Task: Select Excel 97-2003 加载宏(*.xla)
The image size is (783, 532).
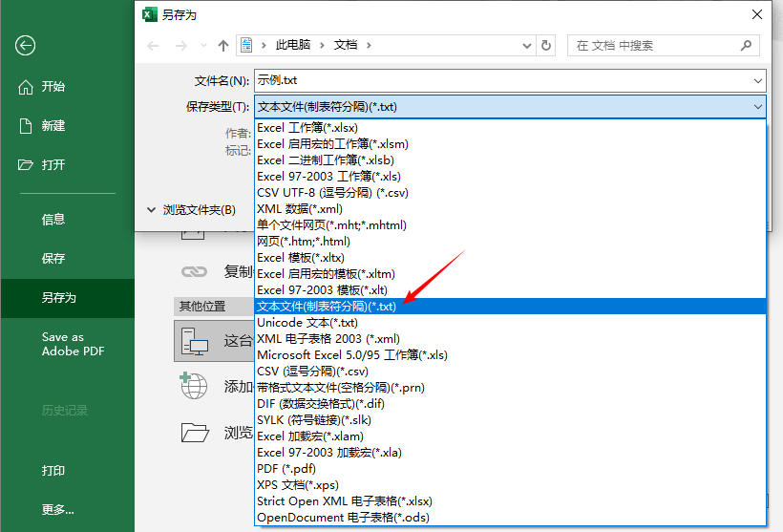Action: point(510,453)
